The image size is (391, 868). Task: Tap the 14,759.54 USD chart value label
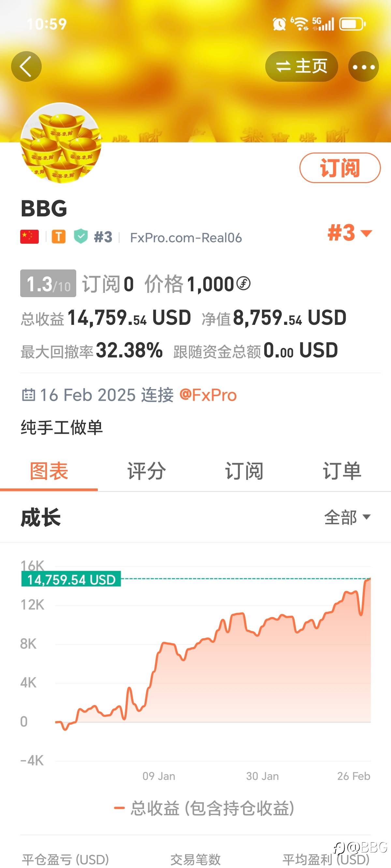pyautogui.click(x=71, y=580)
